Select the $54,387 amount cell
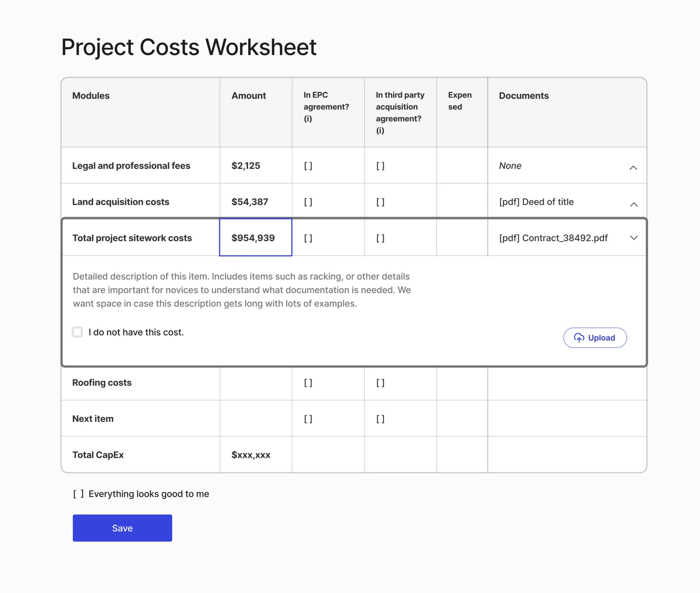Viewport: 700px width, 593px height. [256, 202]
